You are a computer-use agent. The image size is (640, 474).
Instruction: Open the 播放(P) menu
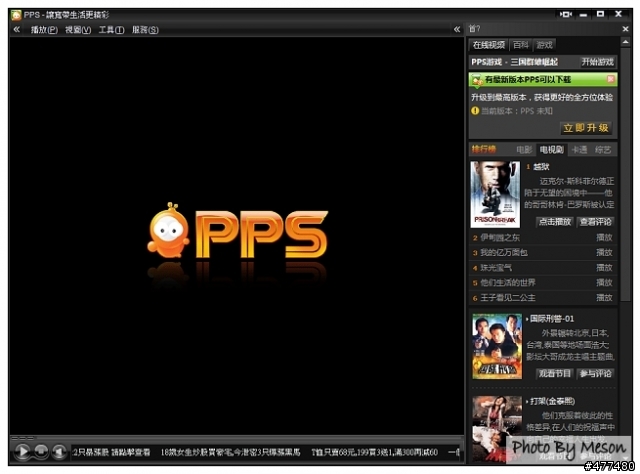[x=44, y=30]
